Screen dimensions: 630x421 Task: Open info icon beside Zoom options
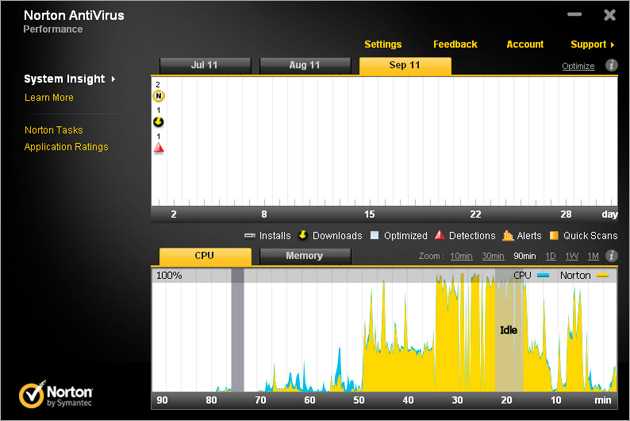612,255
